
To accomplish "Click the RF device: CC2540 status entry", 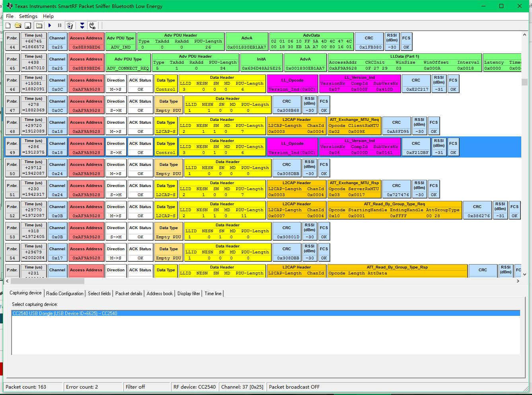I will click(x=195, y=387).
